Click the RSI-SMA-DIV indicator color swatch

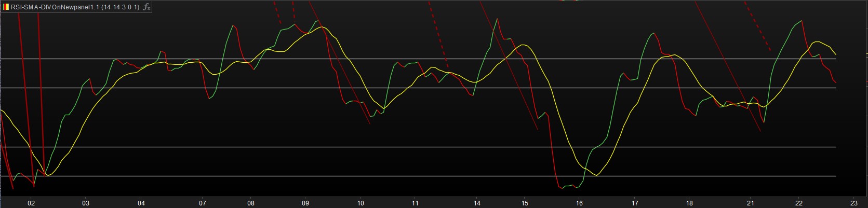tap(6, 7)
